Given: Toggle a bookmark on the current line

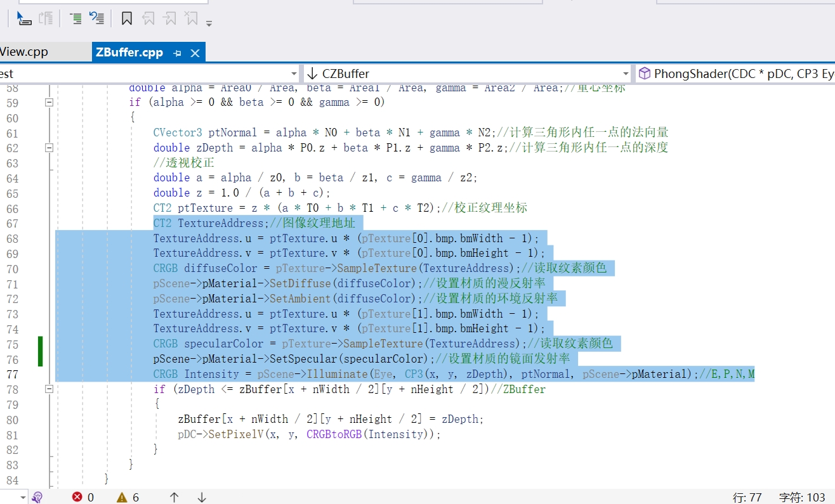Looking at the screenshot, I should [x=127, y=18].
